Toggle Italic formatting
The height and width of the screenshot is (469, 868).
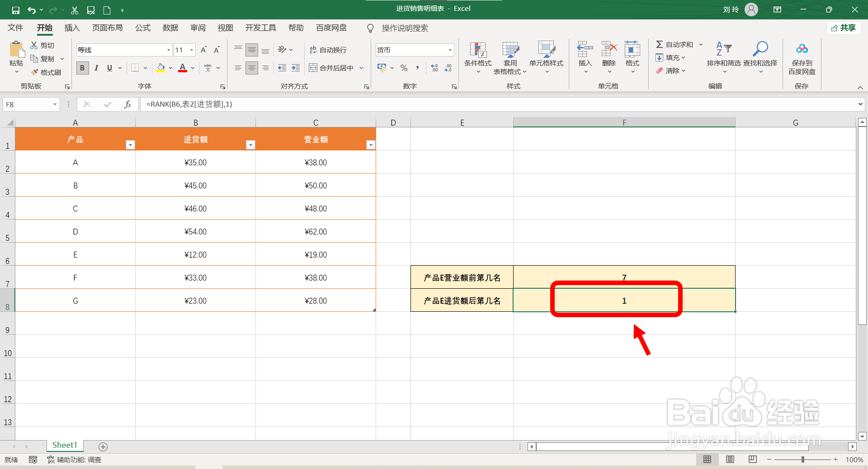click(96, 68)
